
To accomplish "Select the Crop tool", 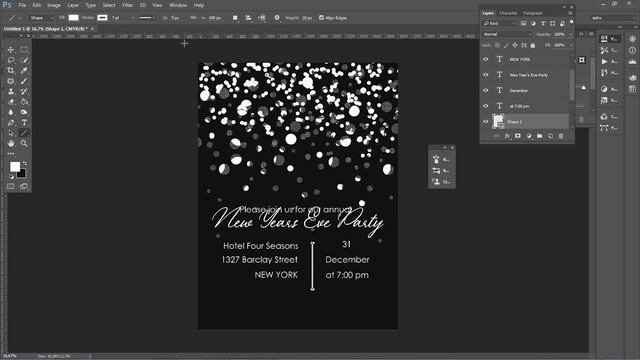I will 11,70.
